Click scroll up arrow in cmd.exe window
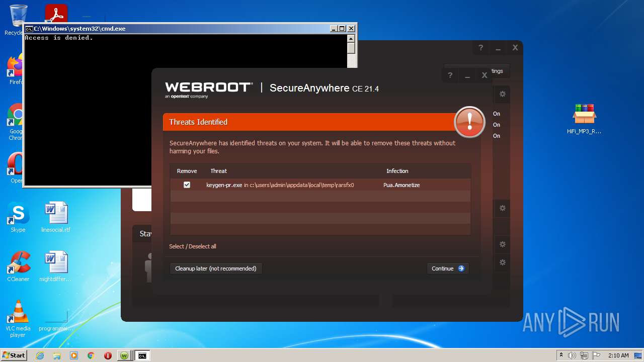The width and height of the screenshot is (644, 362). (351, 39)
